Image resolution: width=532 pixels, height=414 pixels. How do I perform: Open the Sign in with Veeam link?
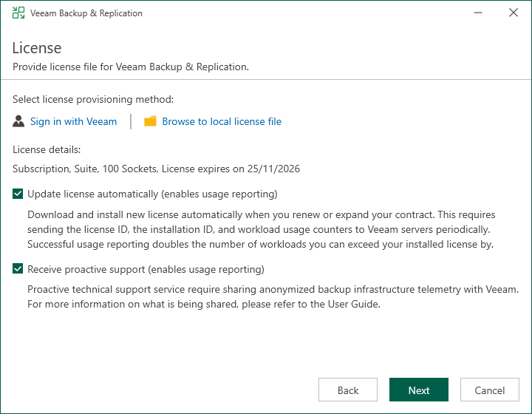[x=73, y=121]
